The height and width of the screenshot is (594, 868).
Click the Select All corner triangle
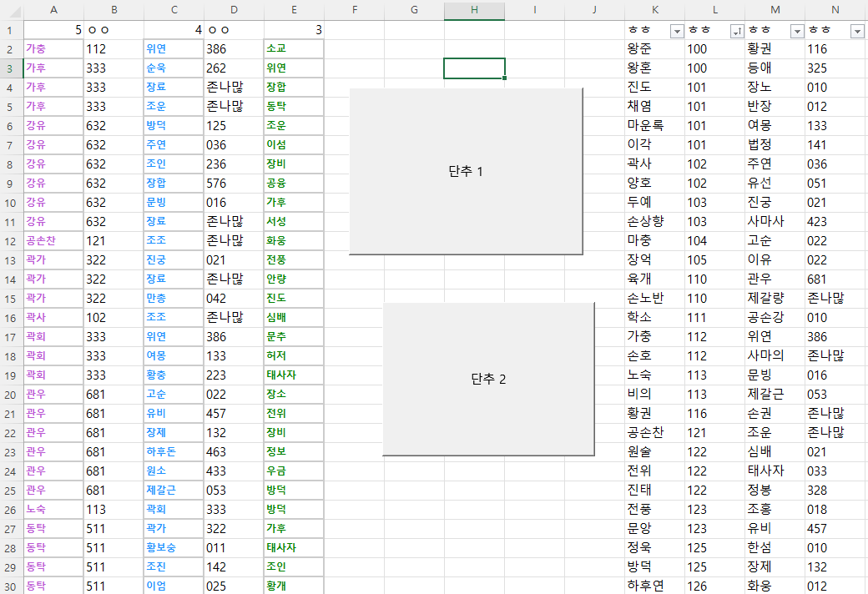[12, 10]
